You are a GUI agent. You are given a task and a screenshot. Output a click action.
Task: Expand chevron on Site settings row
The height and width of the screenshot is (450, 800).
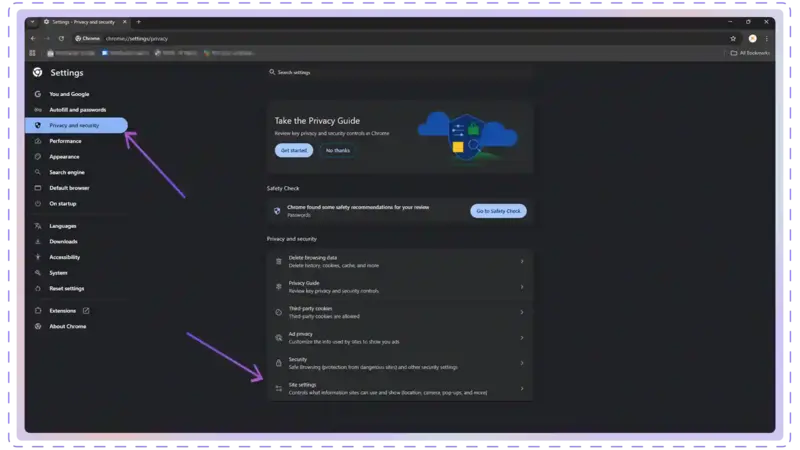[522, 389]
